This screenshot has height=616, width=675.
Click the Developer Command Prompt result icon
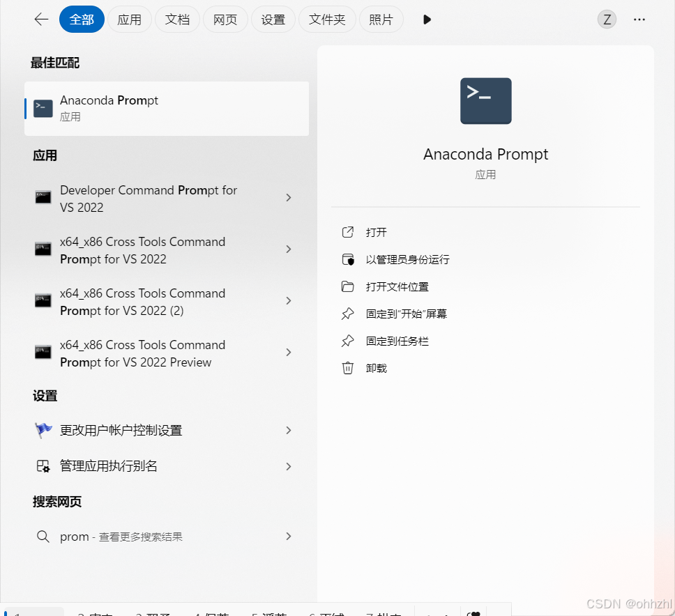43,197
